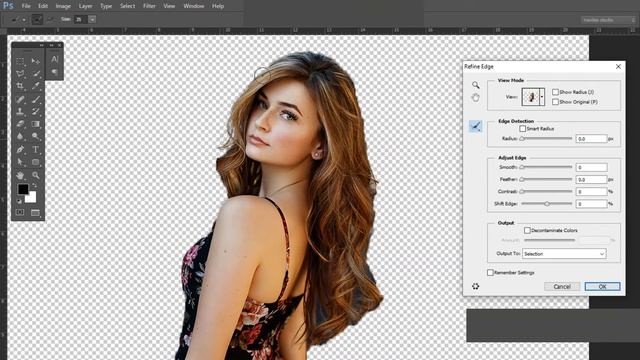This screenshot has width=640, height=360.
Task: Open the Image menu
Action: click(x=63, y=6)
